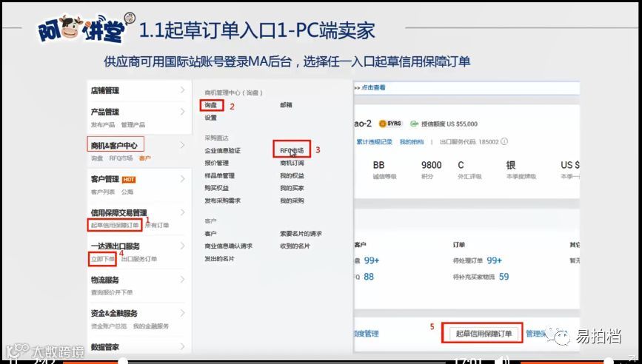The width and height of the screenshot is (642, 364).
Task: Expand the 数据管家 chevron arrow
Action: 183,346
